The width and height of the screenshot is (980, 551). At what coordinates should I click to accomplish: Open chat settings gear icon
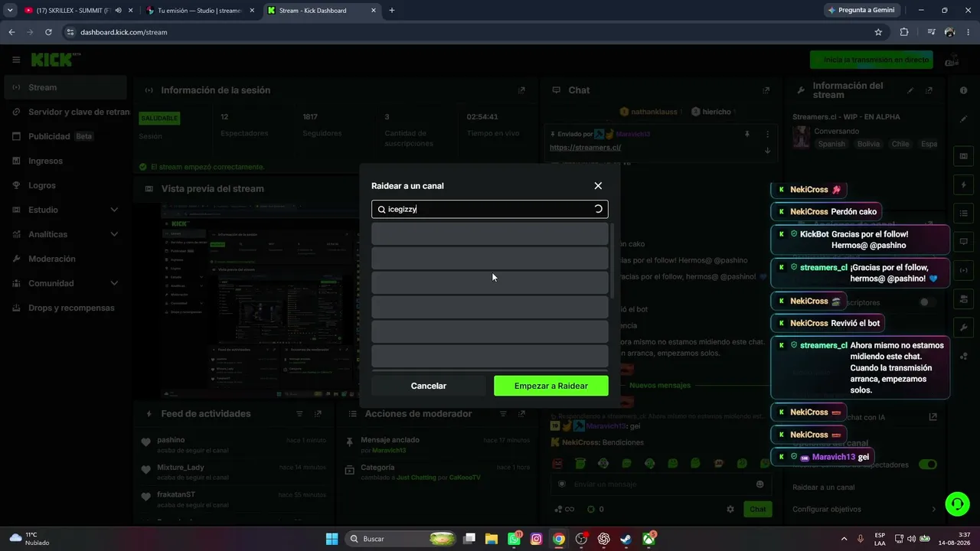click(x=730, y=509)
